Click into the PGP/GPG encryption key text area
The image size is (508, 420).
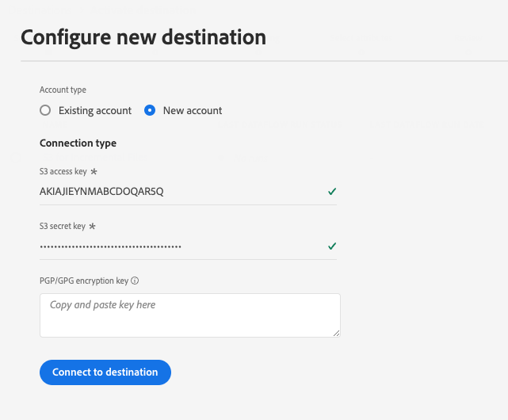tap(189, 315)
